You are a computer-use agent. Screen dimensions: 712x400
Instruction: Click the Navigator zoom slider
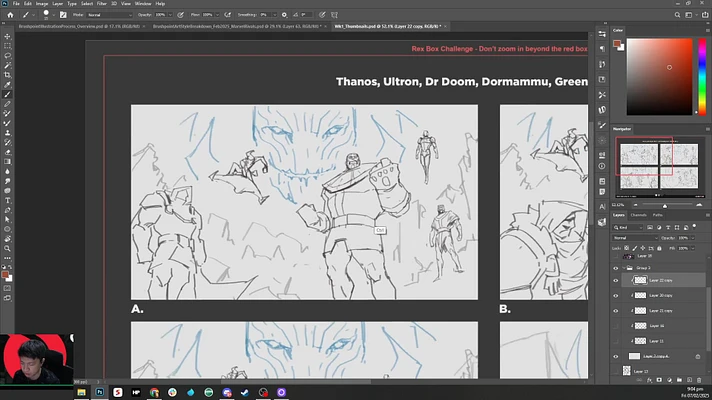667,205
